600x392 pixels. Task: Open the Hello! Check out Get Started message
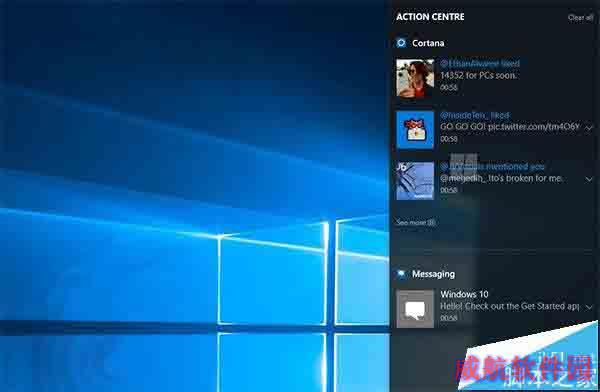point(509,306)
